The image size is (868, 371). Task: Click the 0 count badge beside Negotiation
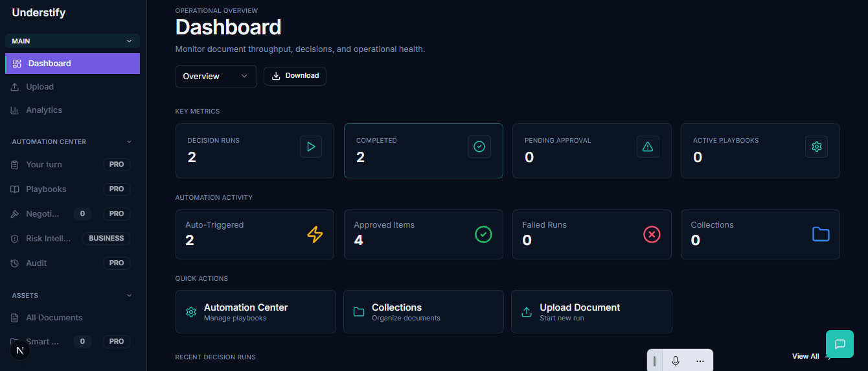click(82, 214)
